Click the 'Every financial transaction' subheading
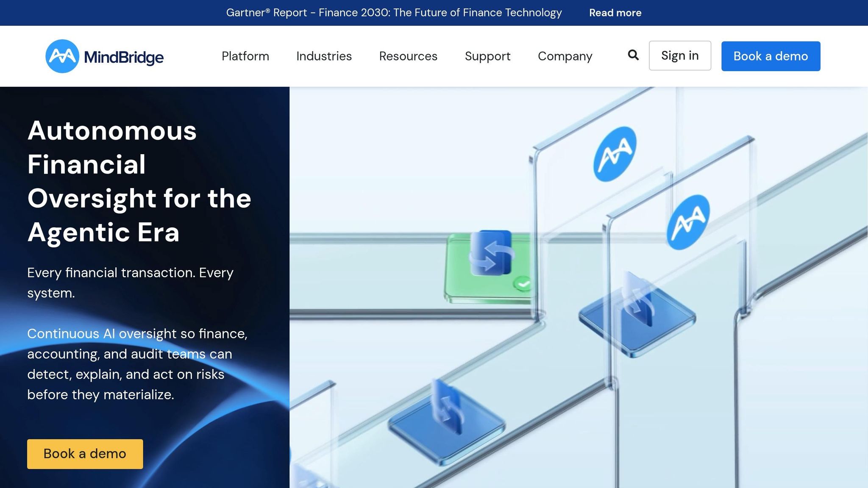 (131, 283)
